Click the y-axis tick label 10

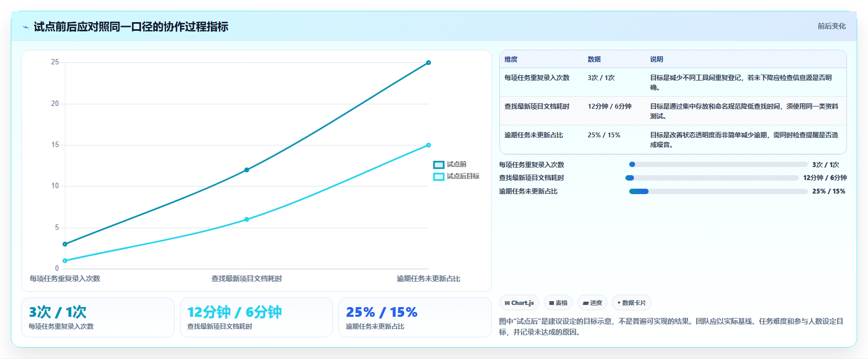pos(55,186)
